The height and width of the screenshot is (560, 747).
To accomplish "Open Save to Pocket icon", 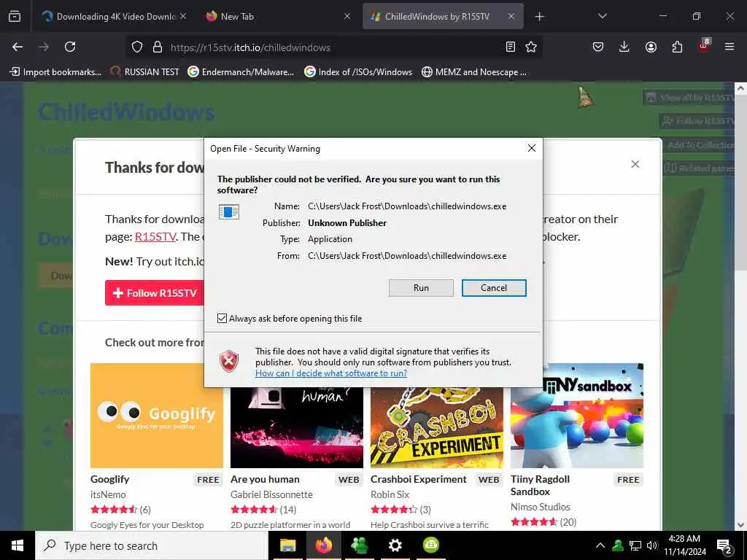I will click(598, 47).
